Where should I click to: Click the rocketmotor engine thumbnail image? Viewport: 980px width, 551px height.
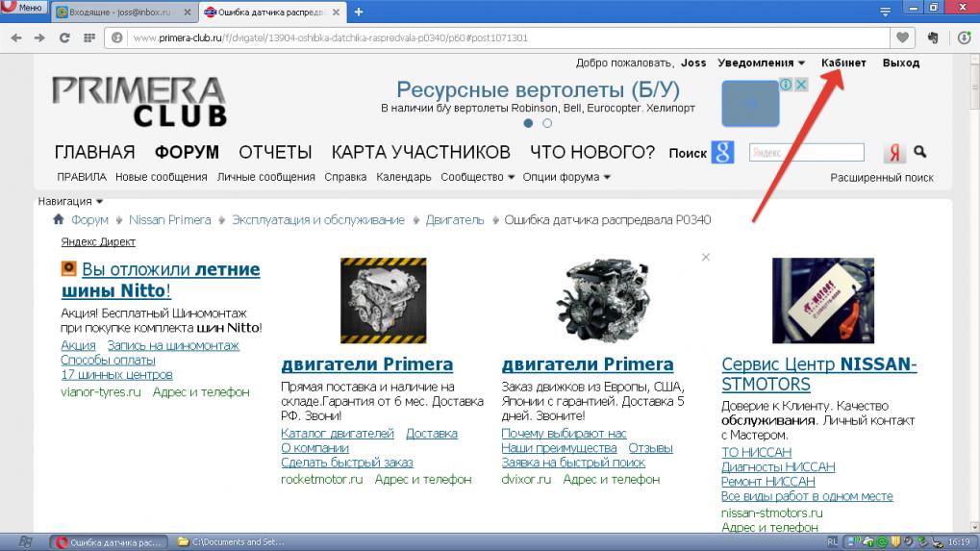pos(383,300)
